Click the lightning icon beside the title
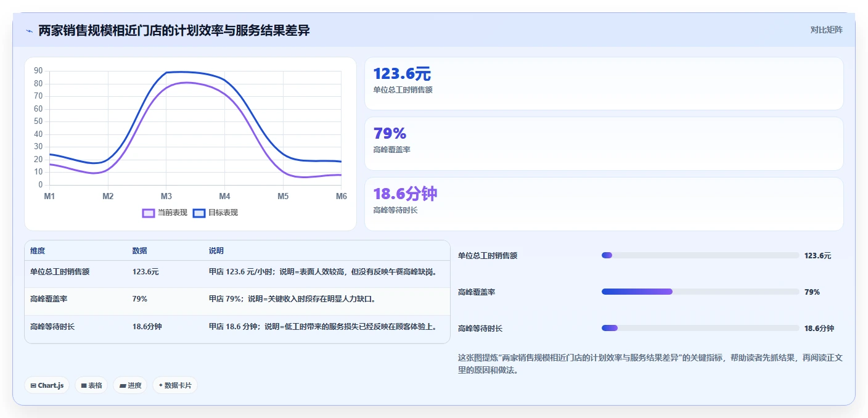Screen dimensions: 868x418 (29, 31)
